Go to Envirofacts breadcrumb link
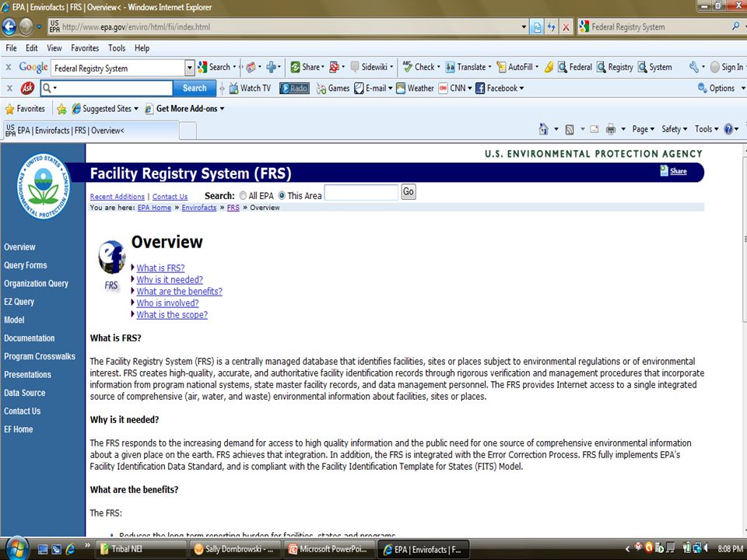The height and width of the screenshot is (560, 747). (x=199, y=208)
